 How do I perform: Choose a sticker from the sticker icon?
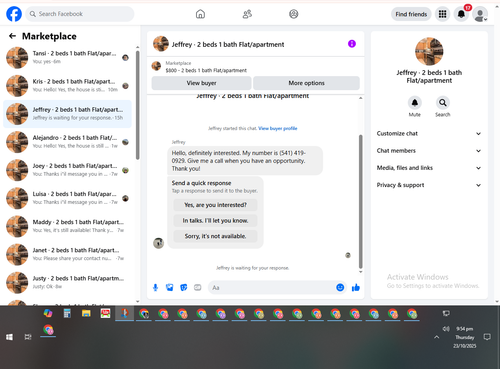coord(184,287)
